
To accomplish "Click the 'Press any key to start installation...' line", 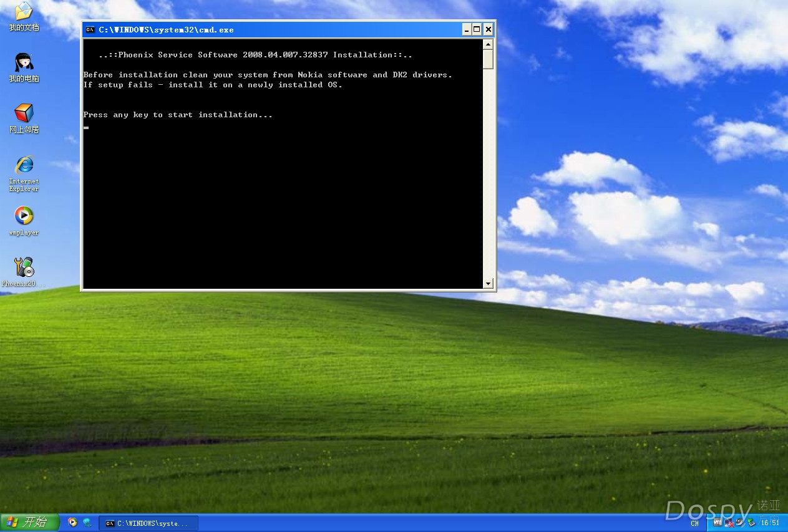I will (178, 115).
